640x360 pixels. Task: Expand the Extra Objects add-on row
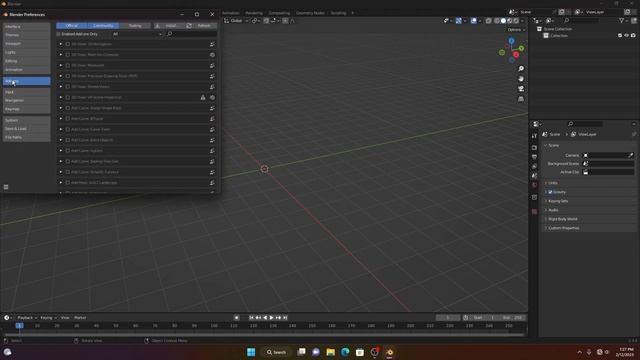(x=61, y=140)
